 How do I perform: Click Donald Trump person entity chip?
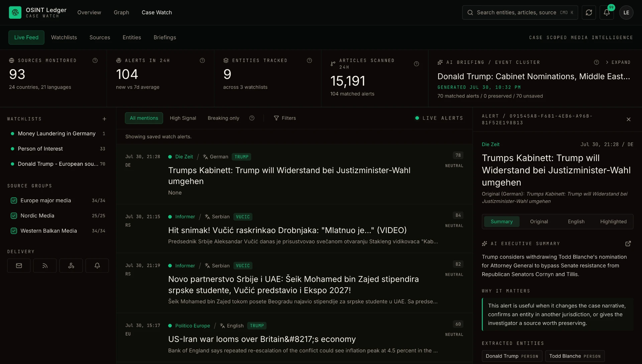pos(512,356)
